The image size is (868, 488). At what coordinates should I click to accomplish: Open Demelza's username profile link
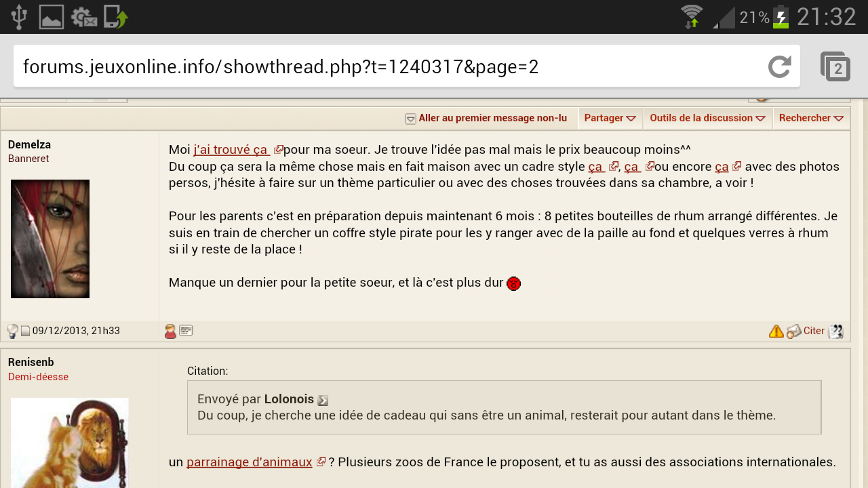29,144
